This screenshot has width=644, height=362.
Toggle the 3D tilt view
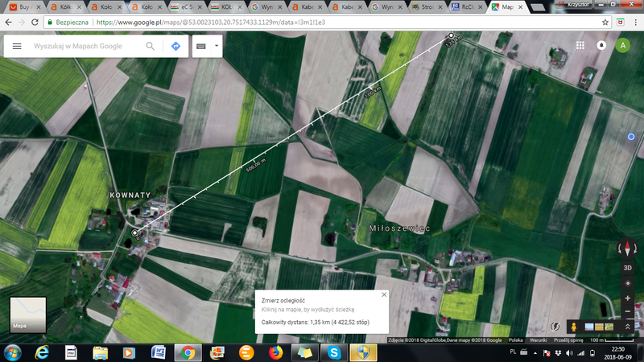(628, 268)
